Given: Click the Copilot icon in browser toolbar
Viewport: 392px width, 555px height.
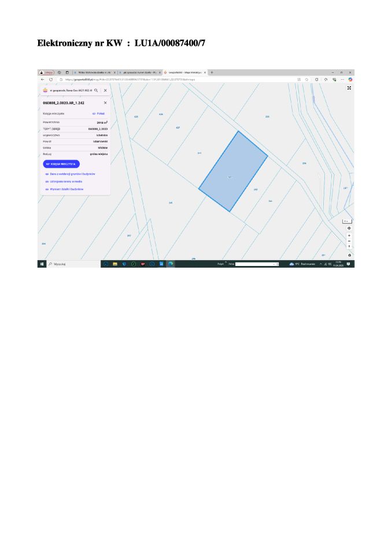Looking at the screenshot, I should 350,80.
